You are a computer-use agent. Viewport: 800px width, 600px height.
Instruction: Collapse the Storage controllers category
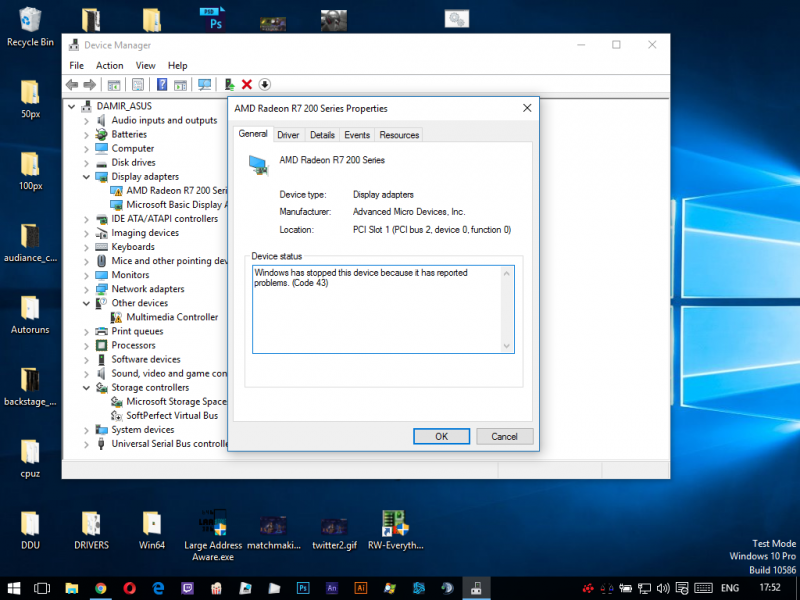point(86,388)
